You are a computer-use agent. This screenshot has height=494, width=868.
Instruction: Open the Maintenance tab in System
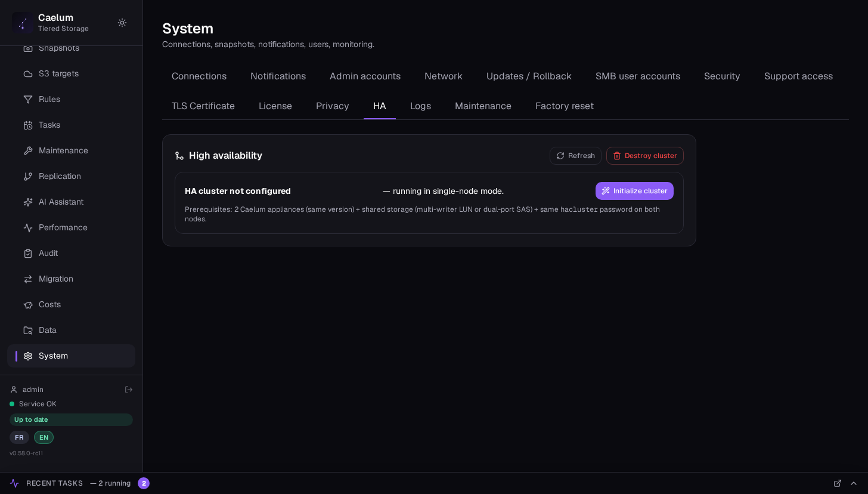click(483, 106)
